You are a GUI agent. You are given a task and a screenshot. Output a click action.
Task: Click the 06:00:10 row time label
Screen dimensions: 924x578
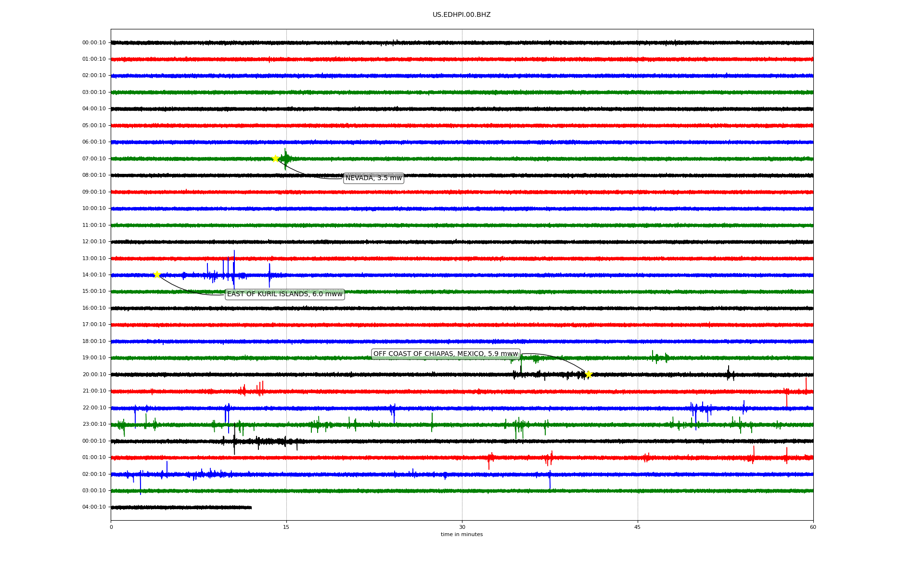94,142
